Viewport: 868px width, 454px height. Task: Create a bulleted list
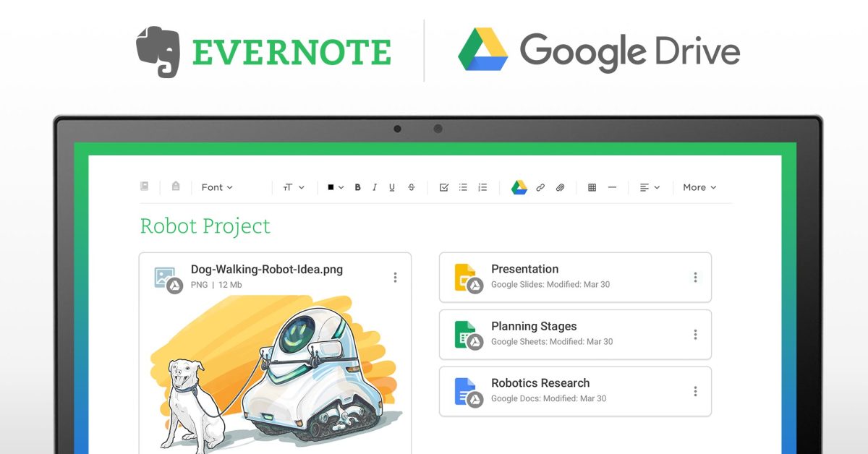463,187
